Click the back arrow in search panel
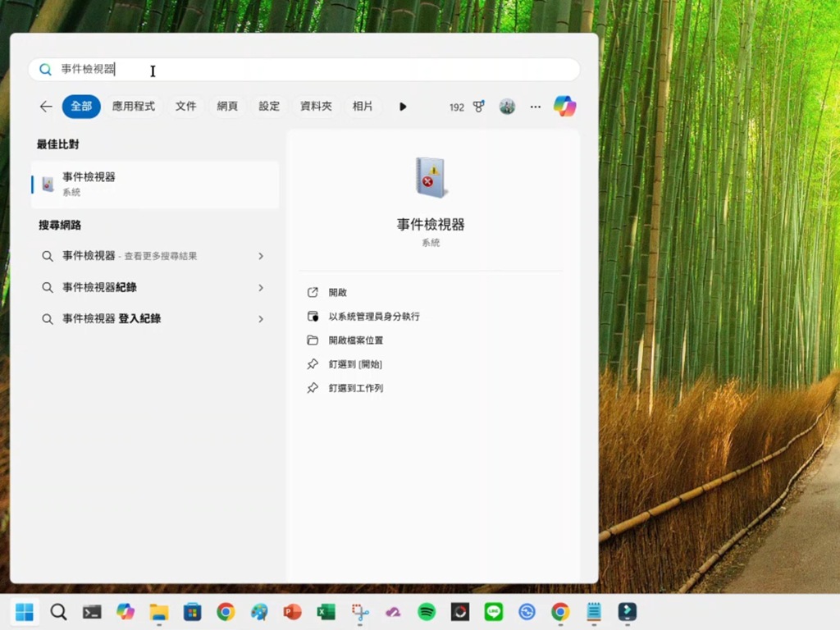Screen dimensions: 840x630 tap(46, 107)
